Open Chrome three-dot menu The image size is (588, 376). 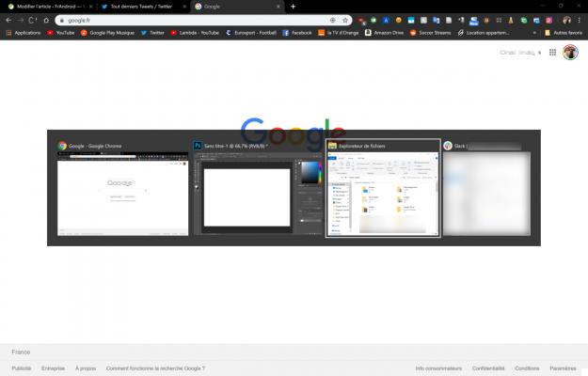point(579,21)
